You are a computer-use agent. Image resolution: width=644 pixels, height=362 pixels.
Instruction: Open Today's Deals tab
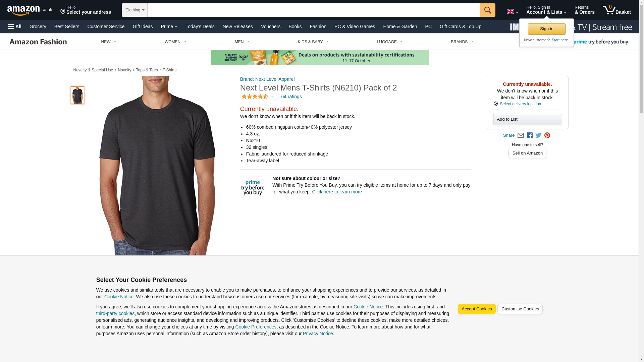click(200, 26)
